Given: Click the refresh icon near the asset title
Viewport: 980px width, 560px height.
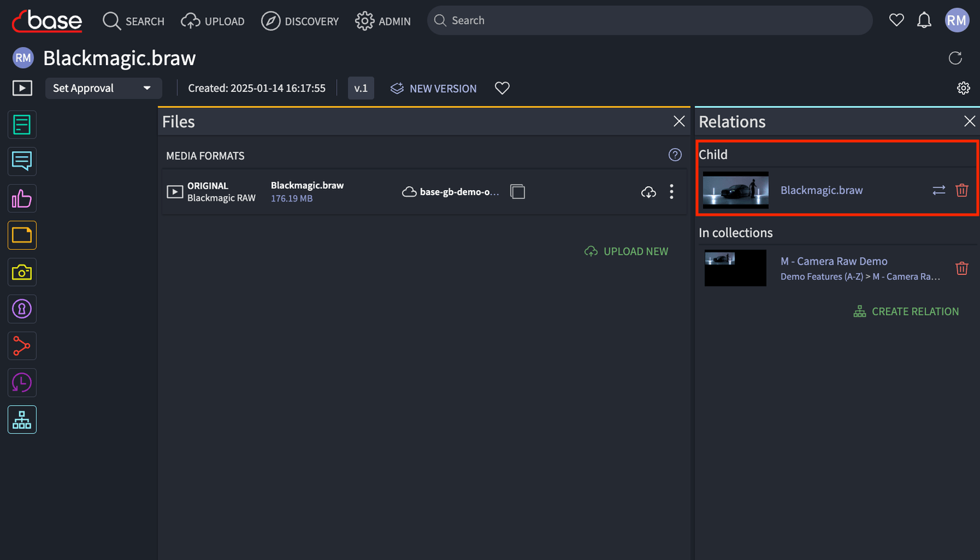Looking at the screenshot, I should pyautogui.click(x=955, y=58).
